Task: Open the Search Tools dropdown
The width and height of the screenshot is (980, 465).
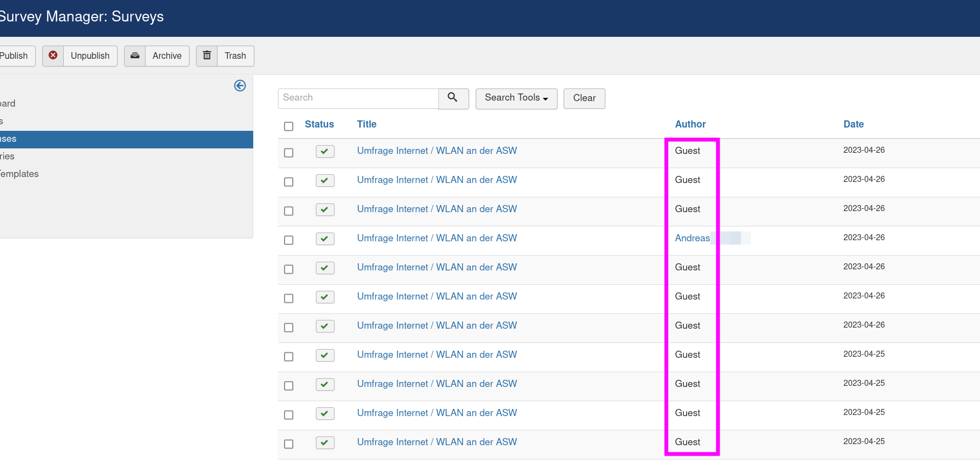Action: tap(516, 98)
